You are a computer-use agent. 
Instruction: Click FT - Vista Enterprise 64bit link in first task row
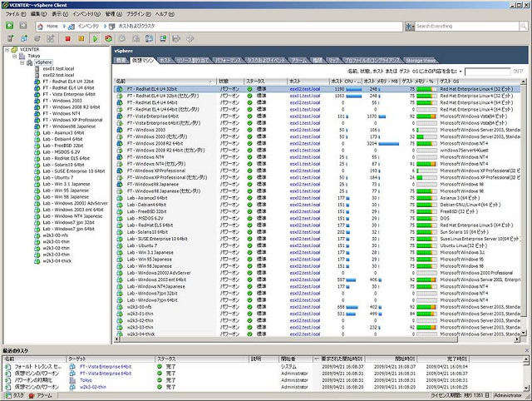pyautogui.click(x=106, y=367)
